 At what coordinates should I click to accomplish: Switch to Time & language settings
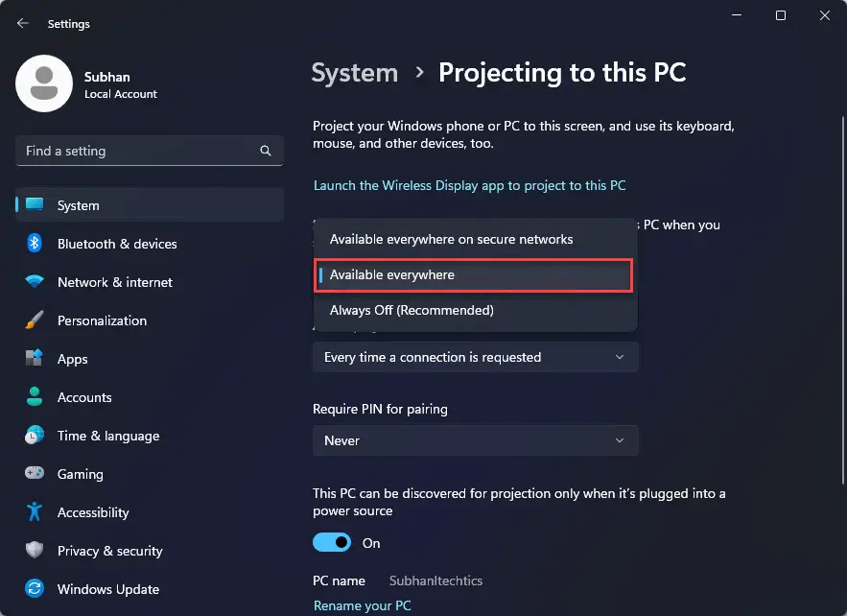pyautogui.click(x=107, y=436)
